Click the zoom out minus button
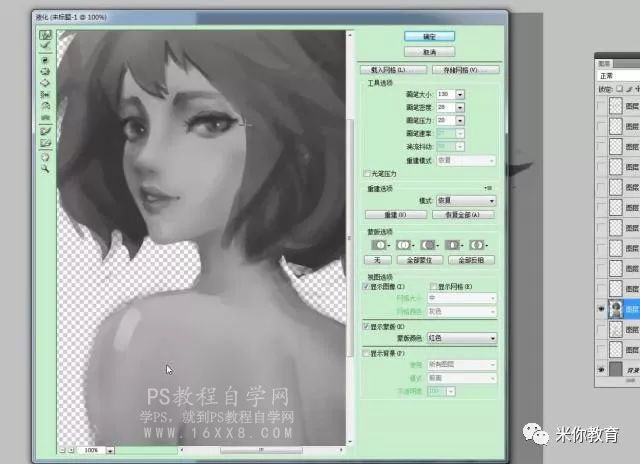The width and height of the screenshot is (640, 464). (62, 450)
